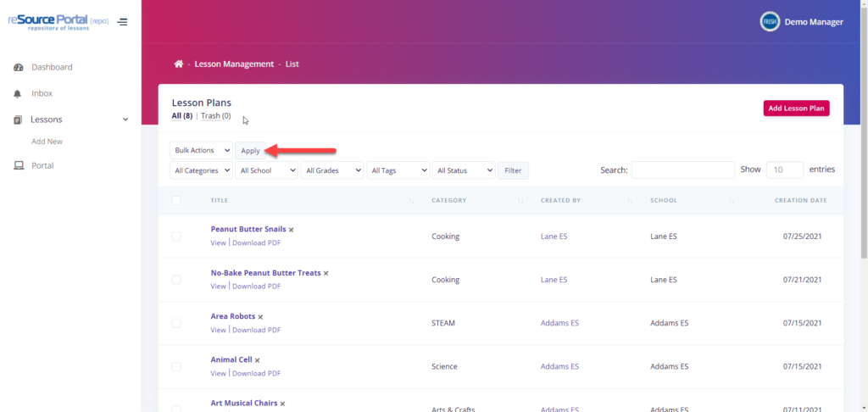Click the page vertical scrollbar

point(863,127)
